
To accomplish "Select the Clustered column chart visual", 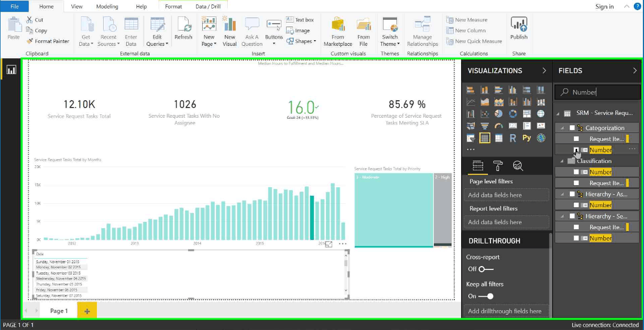I will pyautogui.click(x=513, y=90).
